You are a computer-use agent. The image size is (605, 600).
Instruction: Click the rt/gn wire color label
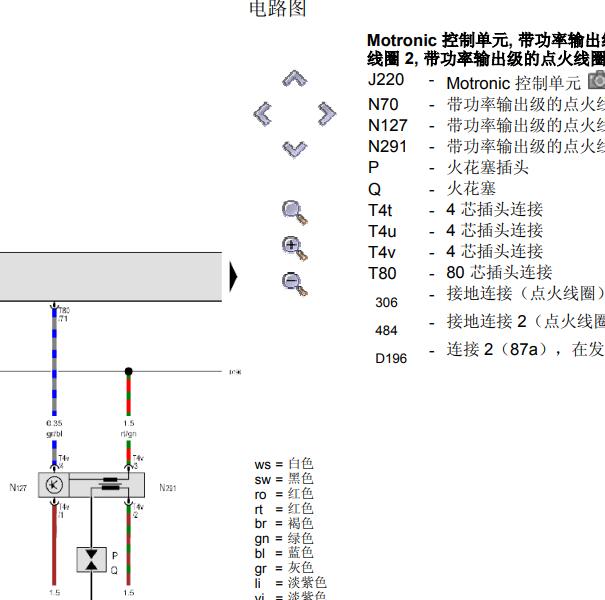click(128, 434)
